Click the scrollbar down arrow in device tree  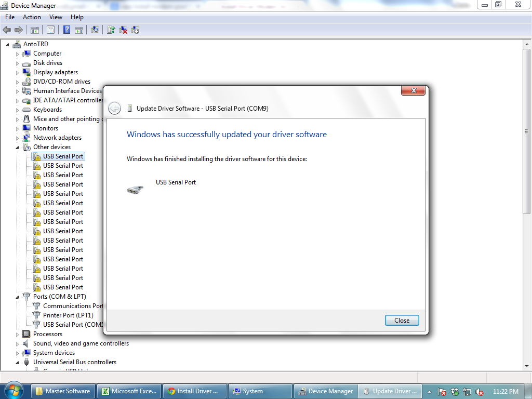[x=527, y=366]
